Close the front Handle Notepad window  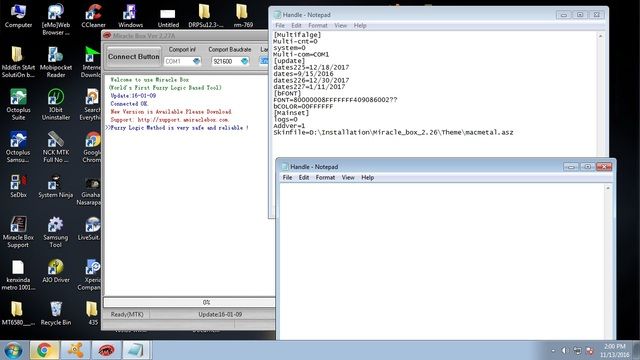pos(604,167)
